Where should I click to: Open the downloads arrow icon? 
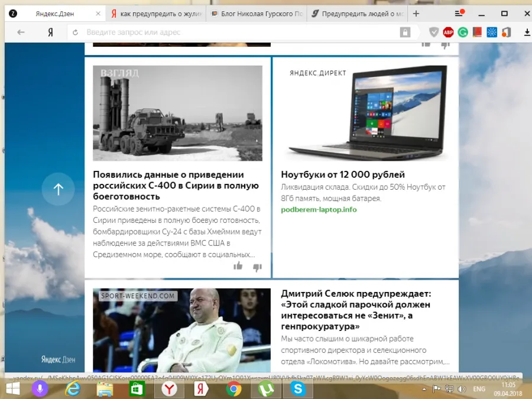(527, 33)
